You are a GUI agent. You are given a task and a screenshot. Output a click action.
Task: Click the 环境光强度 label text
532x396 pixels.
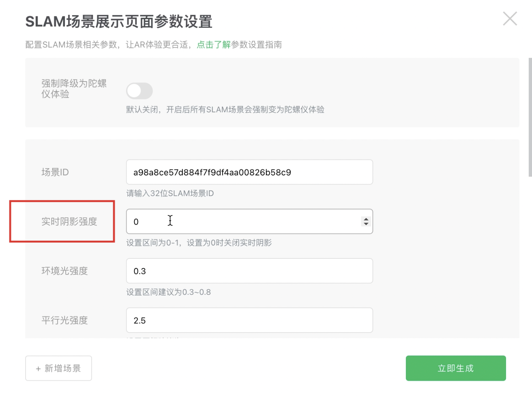click(x=65, y=271)
